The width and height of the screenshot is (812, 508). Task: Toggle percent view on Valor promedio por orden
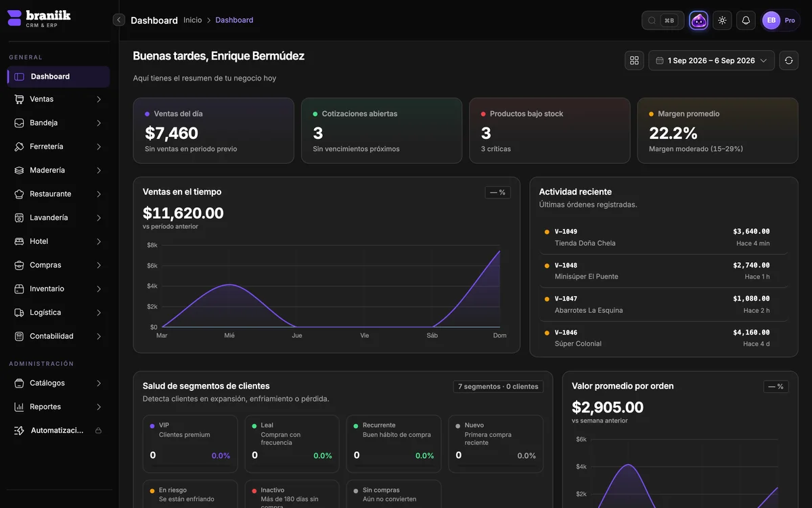(776, 387)
